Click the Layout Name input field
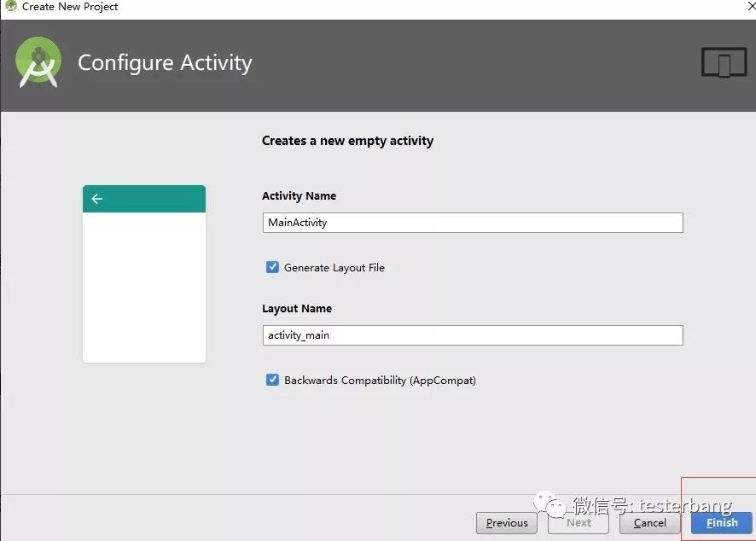This screenshot has width=756, height=541. click(x=473, y=335)
